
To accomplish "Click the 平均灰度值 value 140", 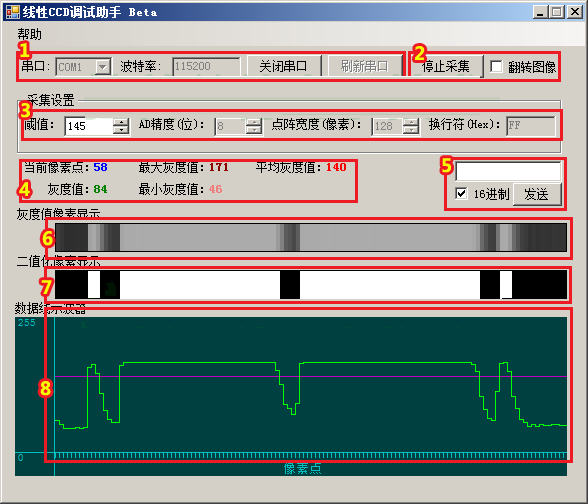I will point(336,167).
